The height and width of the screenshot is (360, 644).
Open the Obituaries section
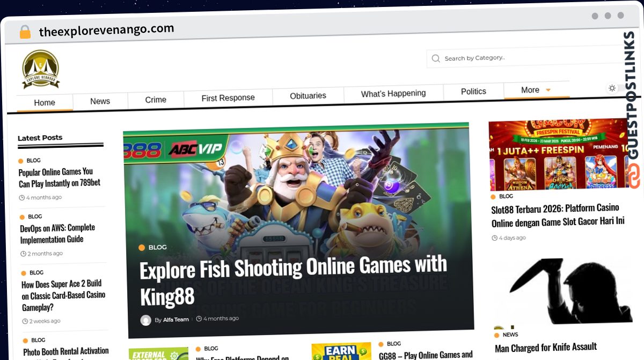[308, 96]
